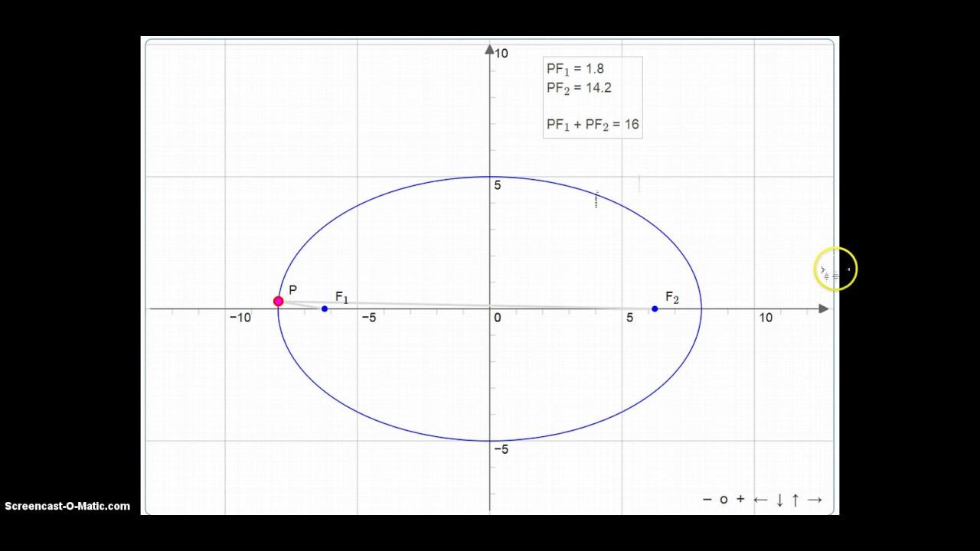Click the PF1 = 1.8 readout
980x551 pixels.
click(x=575, y=69)
